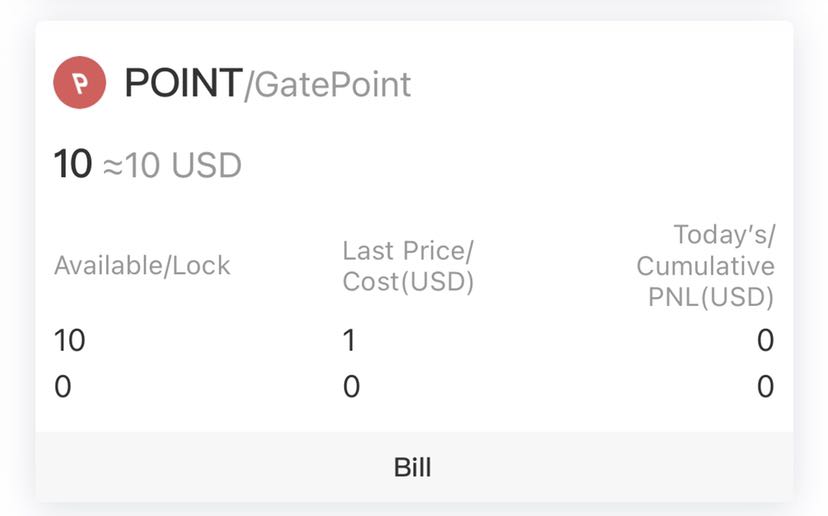The width and height of the screenshot is (828, 516).
Task: Click the PNL(USD) label line
Action: (x=711, y=297)
